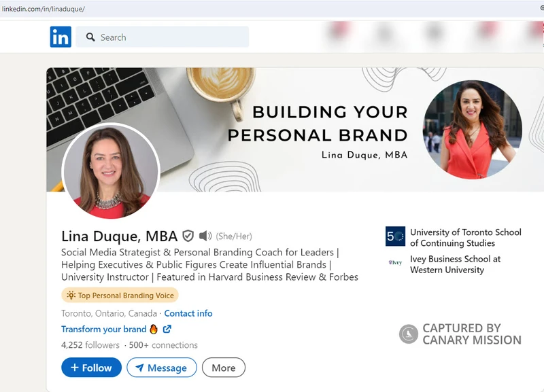Click the Social Media Strategist headline text
Viewport: 544px width, 392px height.
coord(209,264)
